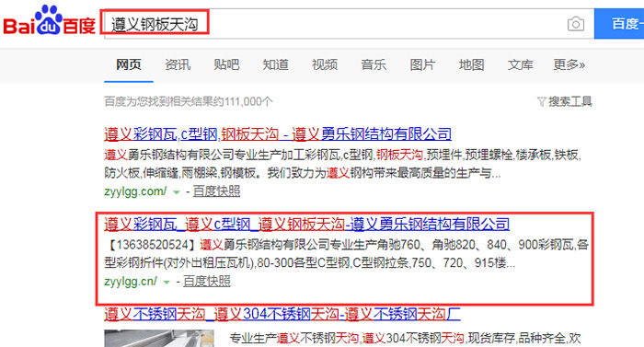This screenshot has height=347, width=644.
Task: Open 百度快照 for zyylgg.com result
Action: [216, 191]
